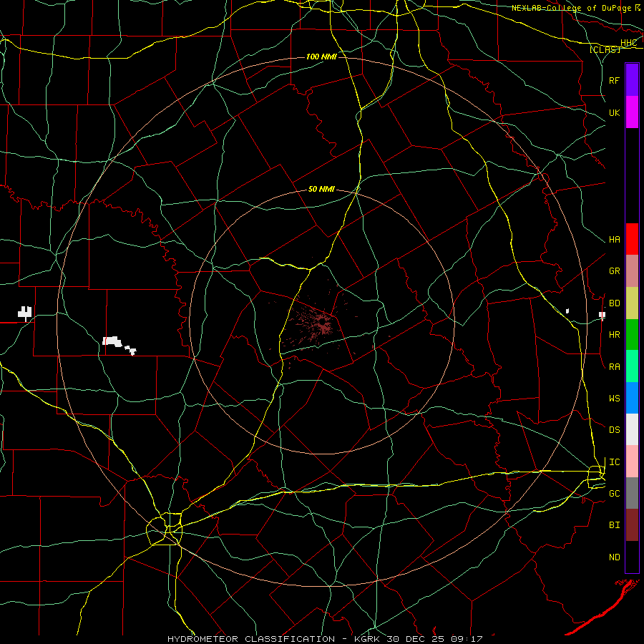This screenshot has width=644, height=644.
Task: Click the WS blue legend swatch
Action: (632, 398)
